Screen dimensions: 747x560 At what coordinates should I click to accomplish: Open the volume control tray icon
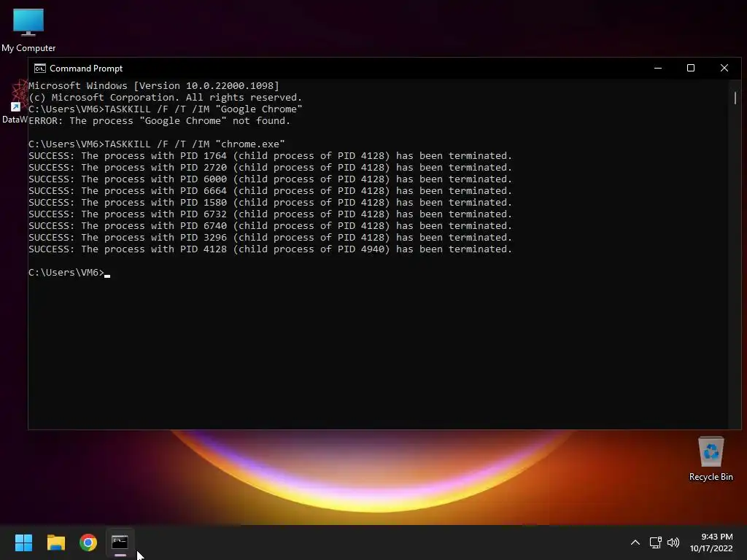[x=673, y=542]
